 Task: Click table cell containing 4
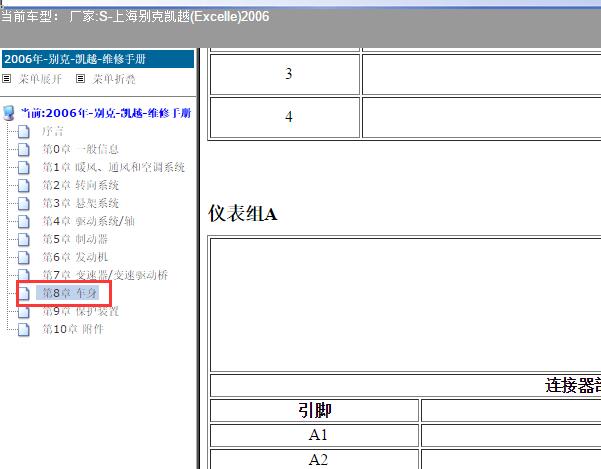[x=285, y=117]
